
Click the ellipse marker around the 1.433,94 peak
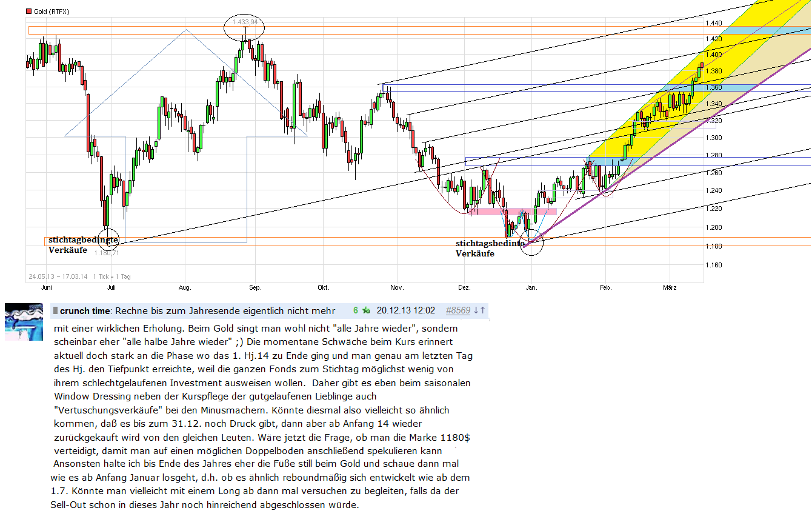[245, 27]
